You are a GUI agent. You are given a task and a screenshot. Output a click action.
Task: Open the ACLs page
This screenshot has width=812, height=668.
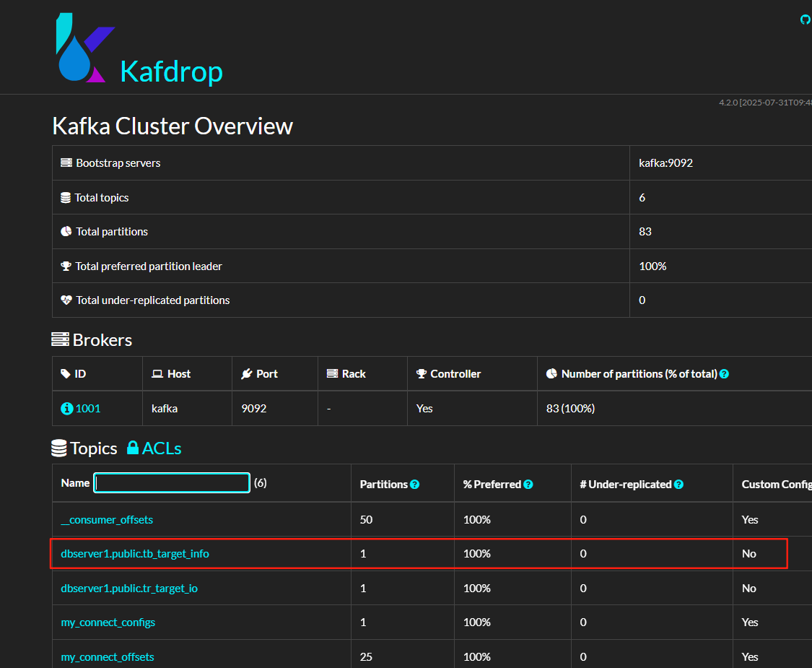pyautogui.click(x=162, y=448)
